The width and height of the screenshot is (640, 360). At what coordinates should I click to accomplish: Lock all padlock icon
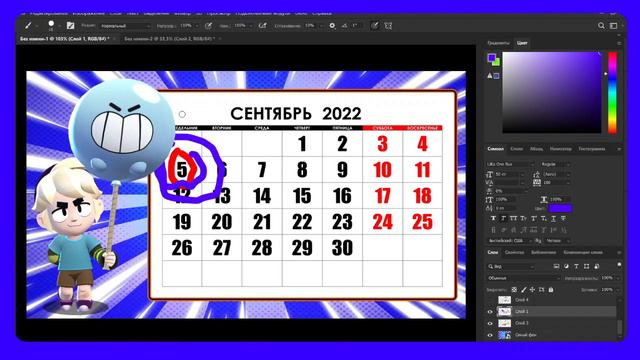551,290
